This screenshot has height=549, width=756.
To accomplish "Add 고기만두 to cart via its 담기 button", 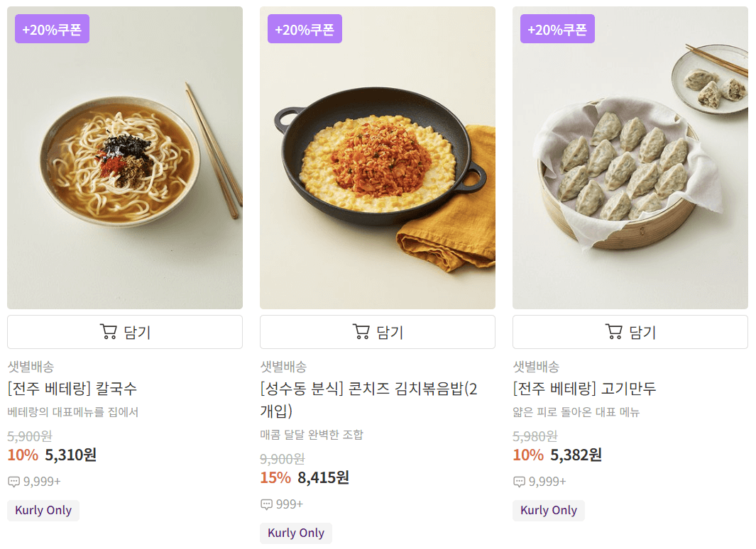I will (x=630, y=331).
